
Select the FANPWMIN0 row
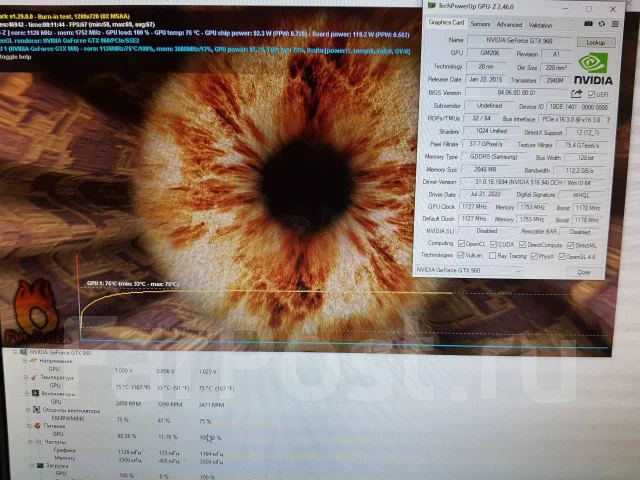click(x=68, y=418)
